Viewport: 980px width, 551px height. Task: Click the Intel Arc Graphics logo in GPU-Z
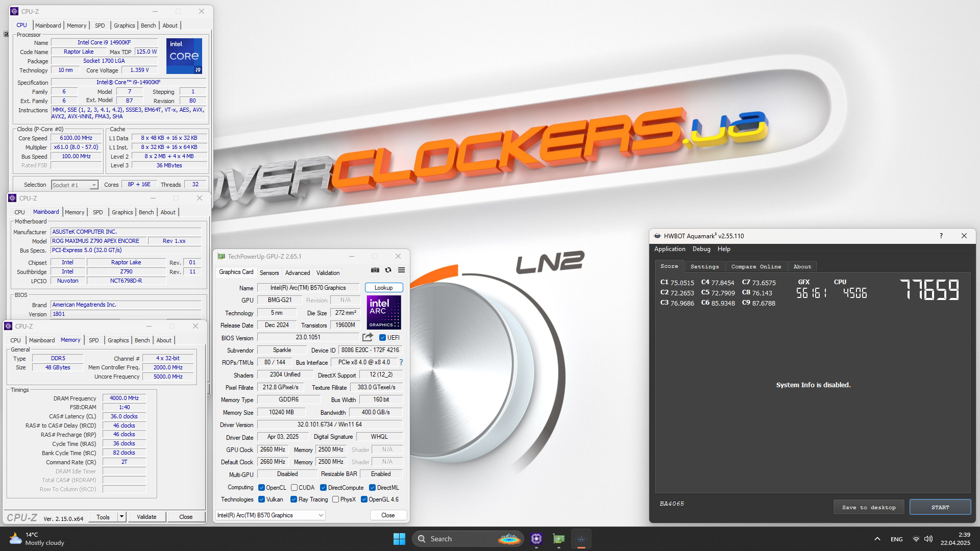click(384, 312)
